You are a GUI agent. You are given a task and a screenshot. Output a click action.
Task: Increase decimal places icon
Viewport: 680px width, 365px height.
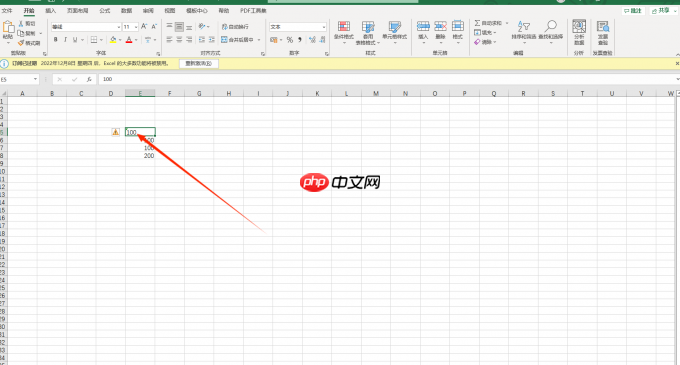tap(312, 40)
